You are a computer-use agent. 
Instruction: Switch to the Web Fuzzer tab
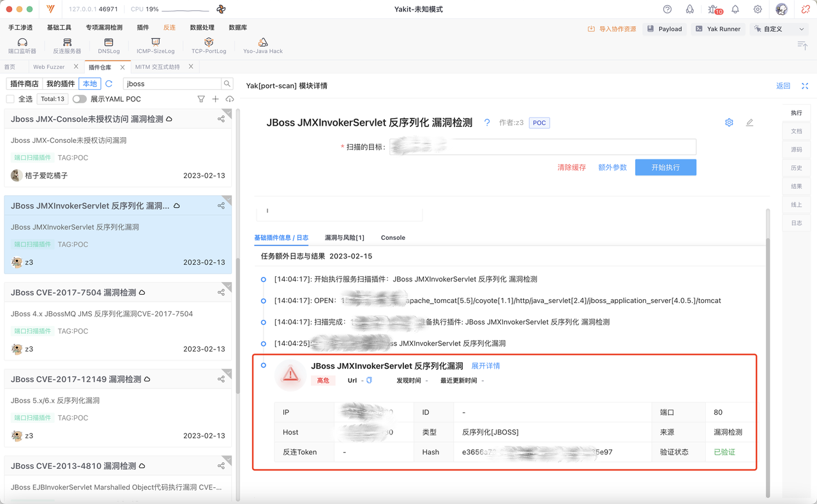point(49,67)
